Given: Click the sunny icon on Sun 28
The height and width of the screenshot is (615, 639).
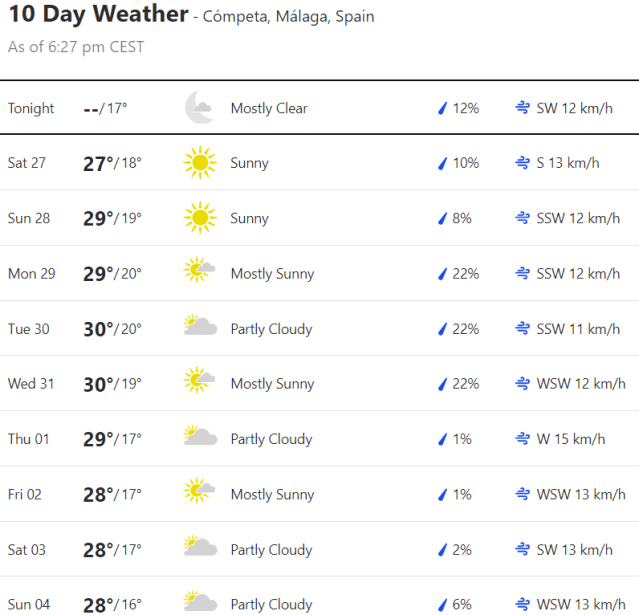Looking at the screenshot, I should point(200,218).
